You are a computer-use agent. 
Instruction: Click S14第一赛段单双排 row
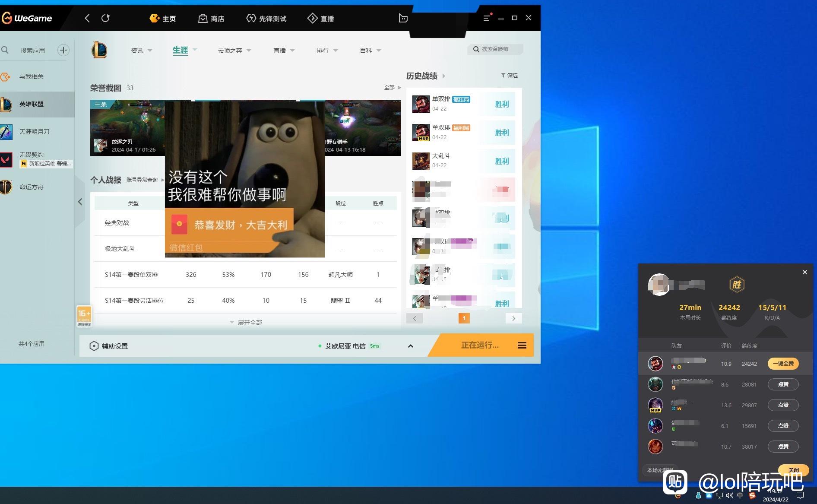click(245, 275)
